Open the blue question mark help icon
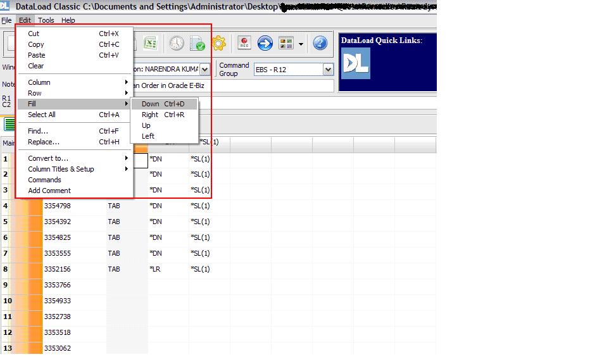The image size is (609, 364). [x=320, y=43]
